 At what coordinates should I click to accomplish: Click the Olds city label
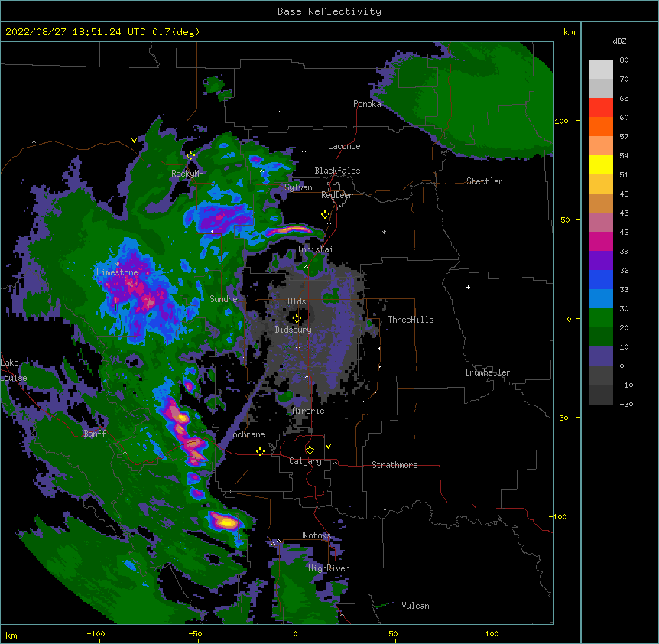click(x=297, y=301)
